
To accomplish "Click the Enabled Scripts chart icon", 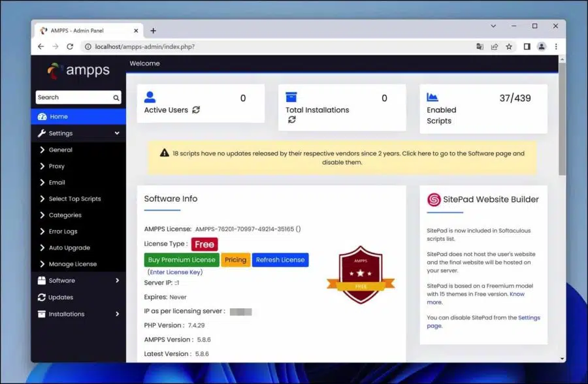I will (433, 97).
